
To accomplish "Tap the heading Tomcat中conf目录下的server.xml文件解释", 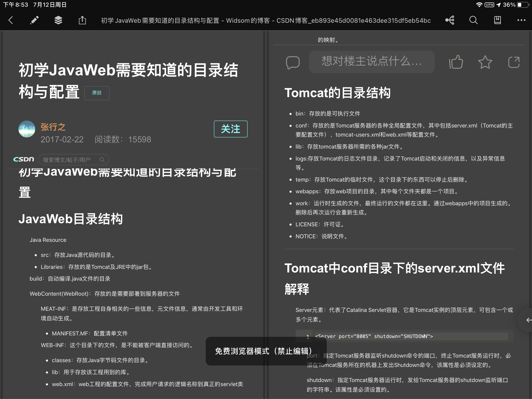I will 395,278.
